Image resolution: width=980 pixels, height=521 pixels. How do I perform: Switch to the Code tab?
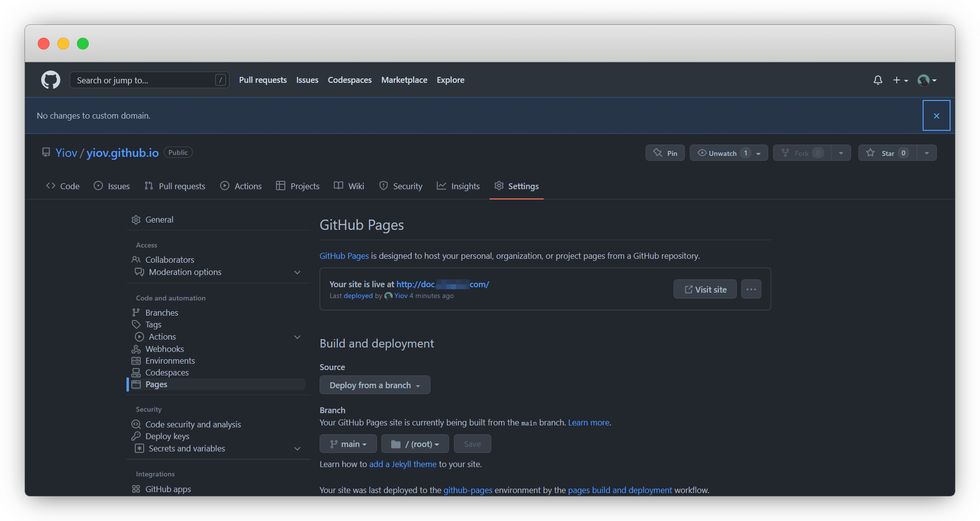coord(63,186)
